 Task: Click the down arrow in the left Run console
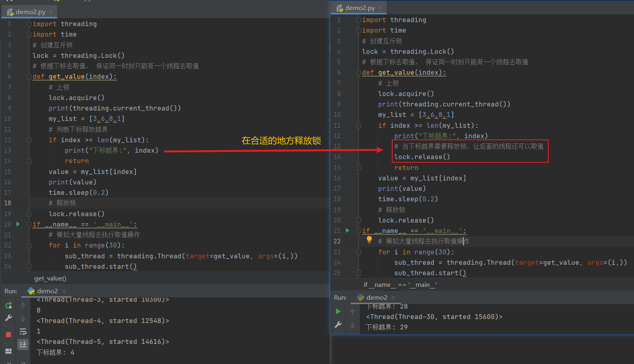pos(23,319)
